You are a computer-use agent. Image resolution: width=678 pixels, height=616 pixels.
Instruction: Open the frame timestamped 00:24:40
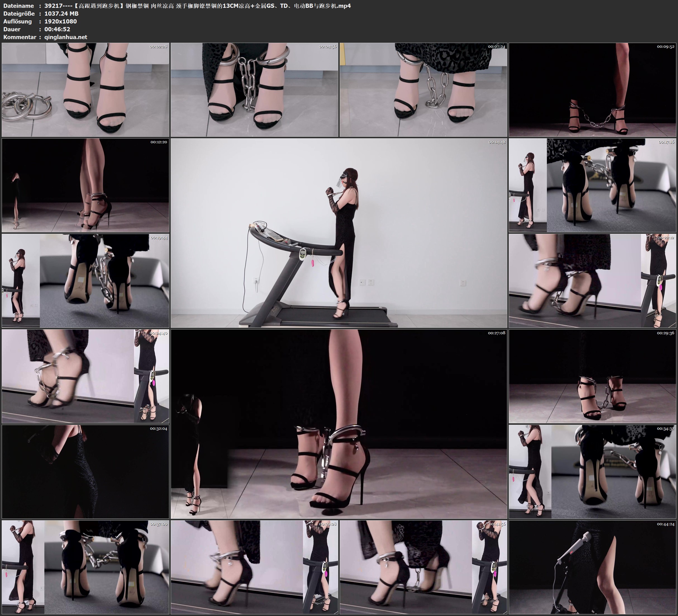coord(85,376)
